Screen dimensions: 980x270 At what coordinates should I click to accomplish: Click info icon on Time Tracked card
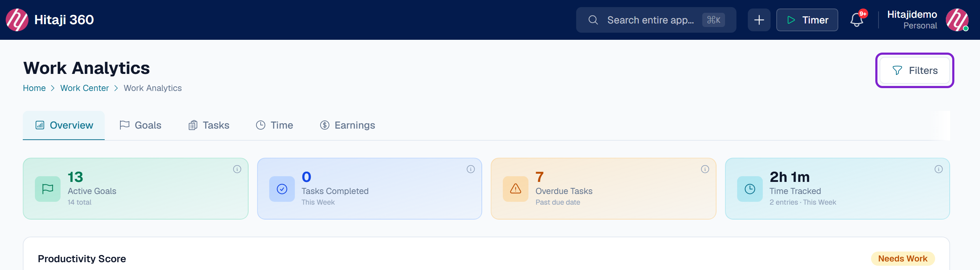coord(939,169)
